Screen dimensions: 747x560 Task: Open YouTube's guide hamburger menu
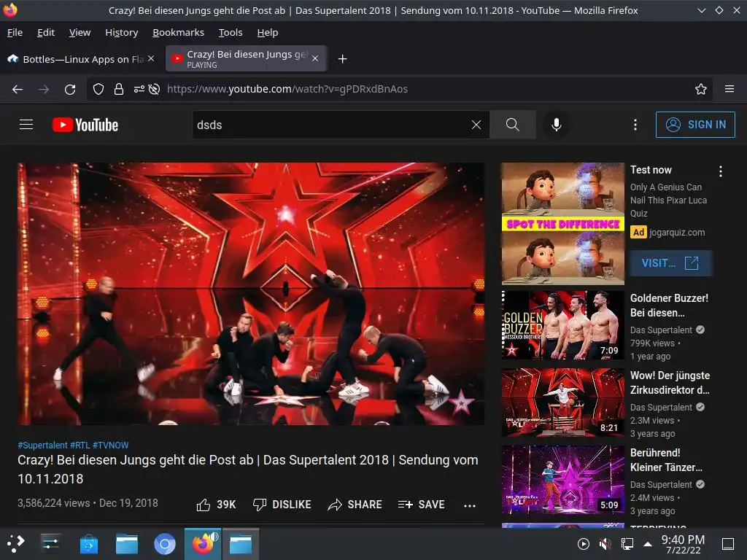coord(26,125)
